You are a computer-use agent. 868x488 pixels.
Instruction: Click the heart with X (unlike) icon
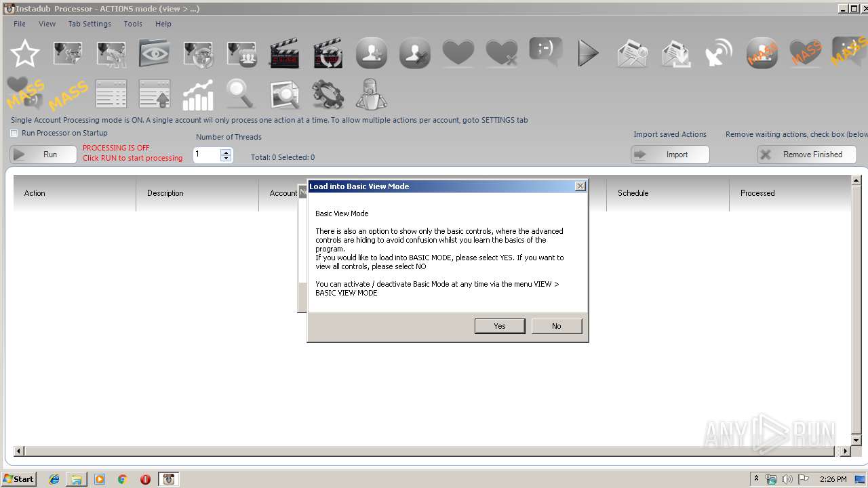coord(502,53)
